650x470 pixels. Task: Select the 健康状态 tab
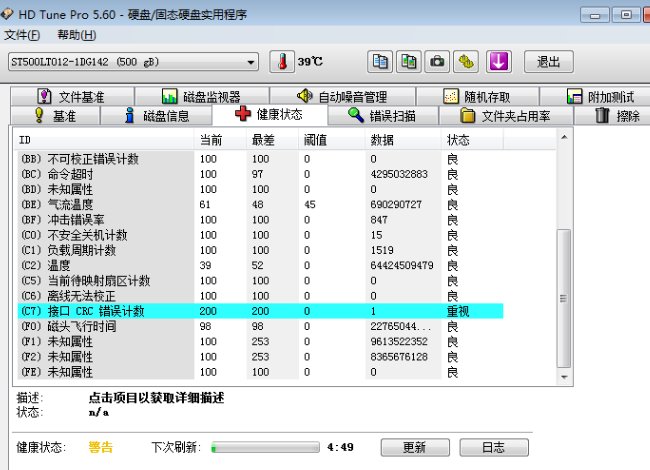269,114
